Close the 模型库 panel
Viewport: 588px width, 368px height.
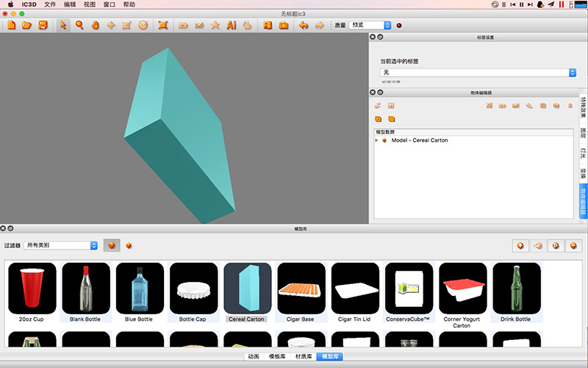click(3, 228)
